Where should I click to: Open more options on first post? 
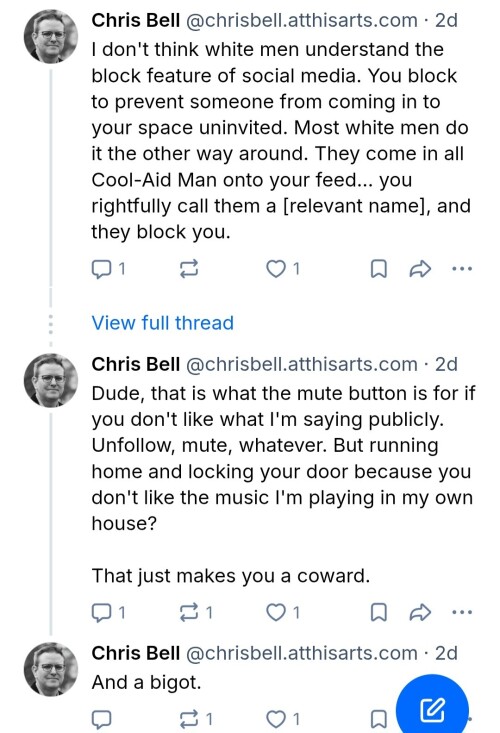point(462,269)
